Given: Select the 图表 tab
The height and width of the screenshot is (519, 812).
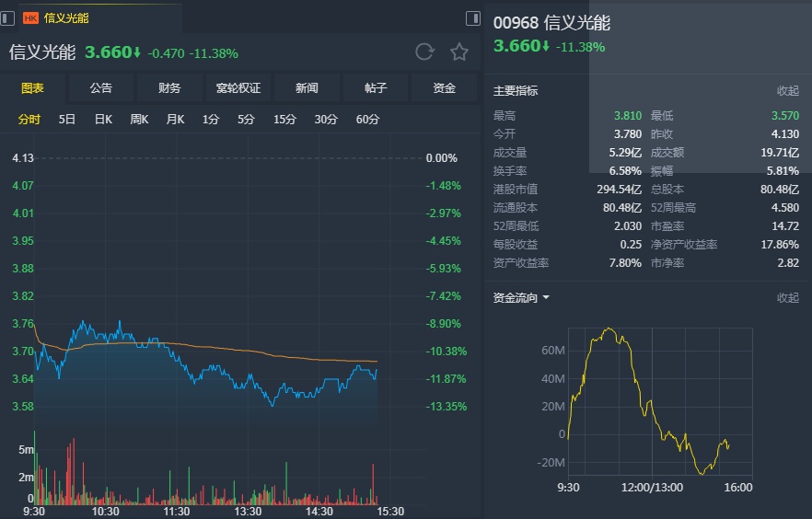Looking at the screenshot, I should point(32,88).
